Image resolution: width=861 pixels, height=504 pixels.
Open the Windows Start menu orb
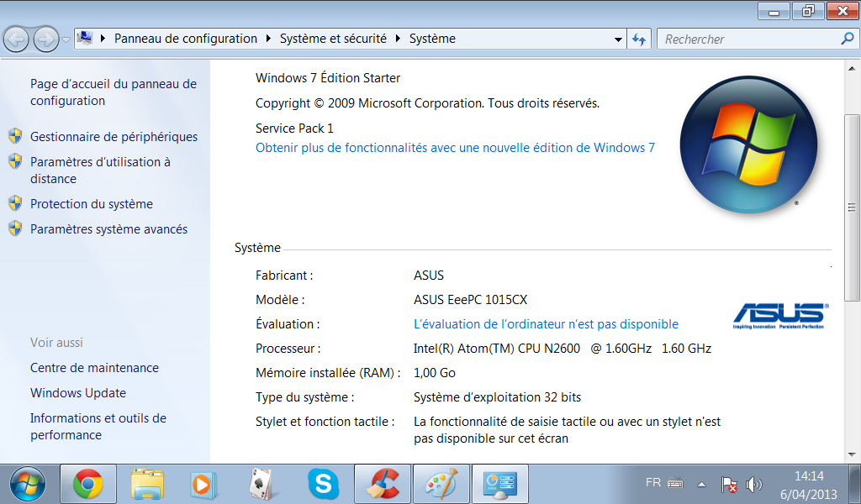(x=27, y=485)
